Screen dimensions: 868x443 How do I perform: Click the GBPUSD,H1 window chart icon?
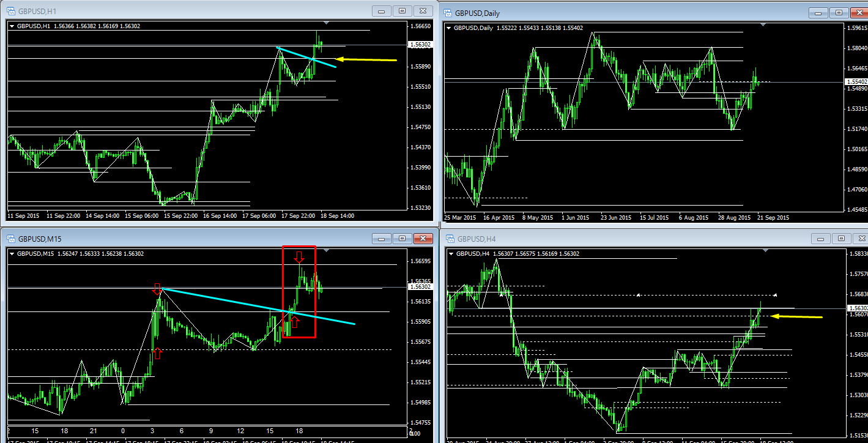click(x=11, y=10)
